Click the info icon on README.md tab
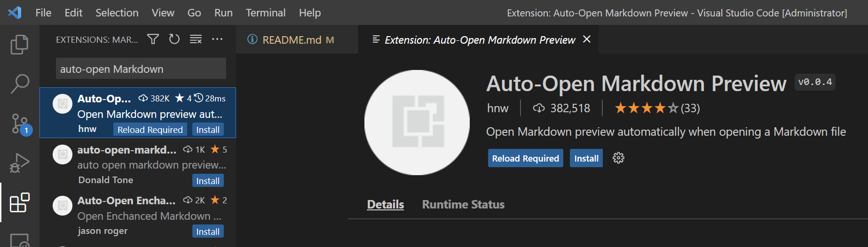868x247 pixels. (253, 39)
